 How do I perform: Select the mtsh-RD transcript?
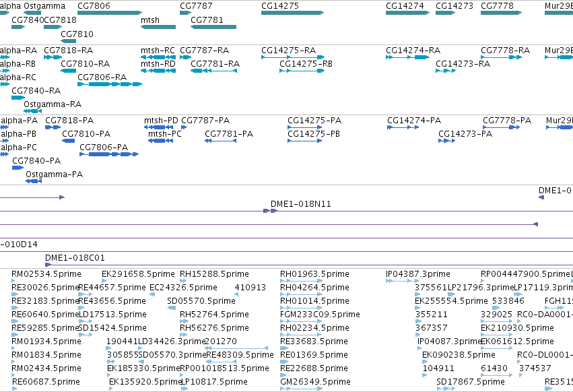click(x=158, y=71)
